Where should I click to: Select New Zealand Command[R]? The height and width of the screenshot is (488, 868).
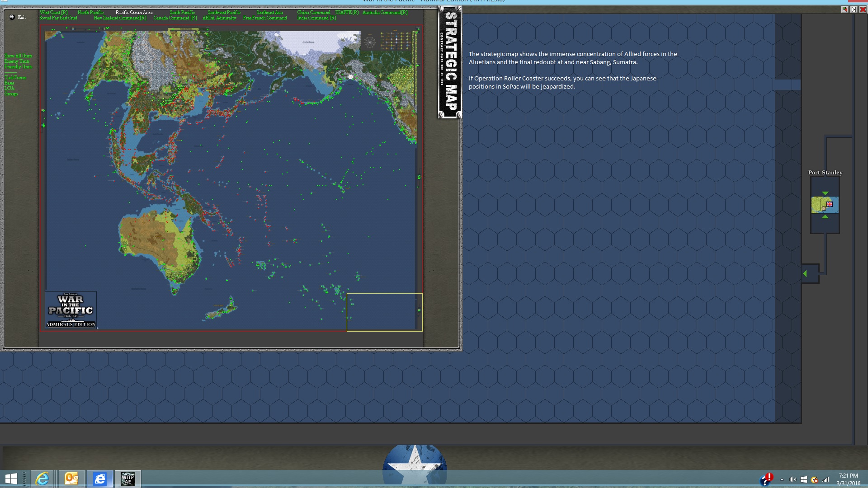(x=120, y=18)
